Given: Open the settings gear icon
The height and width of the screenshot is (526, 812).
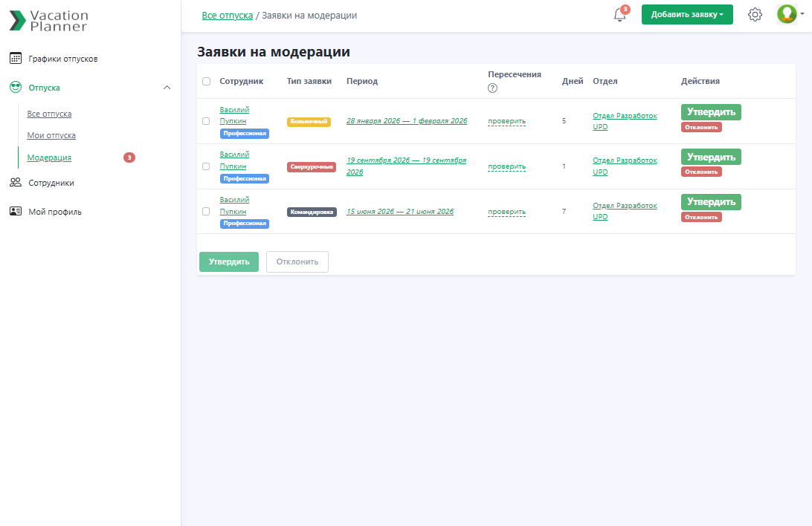Looking at the screenshot, I should (755, 15).
